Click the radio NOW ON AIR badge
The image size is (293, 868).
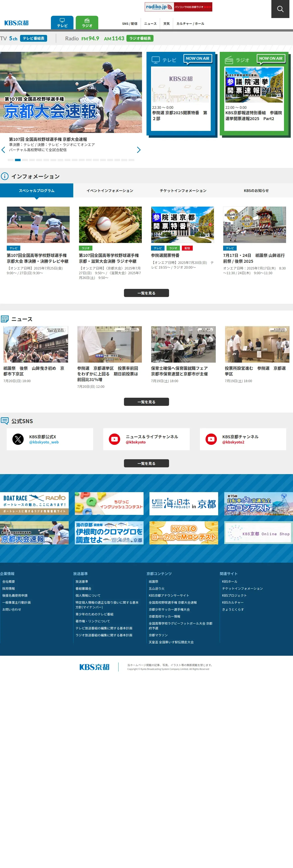271,59
